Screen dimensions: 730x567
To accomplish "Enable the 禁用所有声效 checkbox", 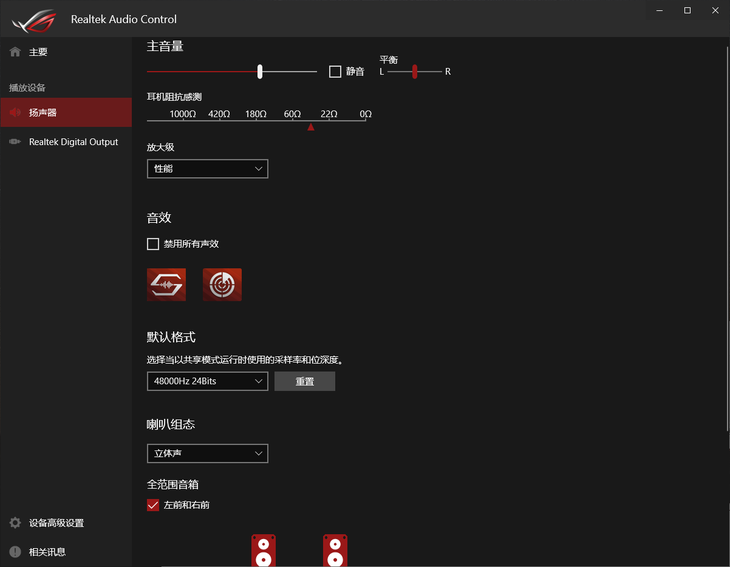I will 153,244.
